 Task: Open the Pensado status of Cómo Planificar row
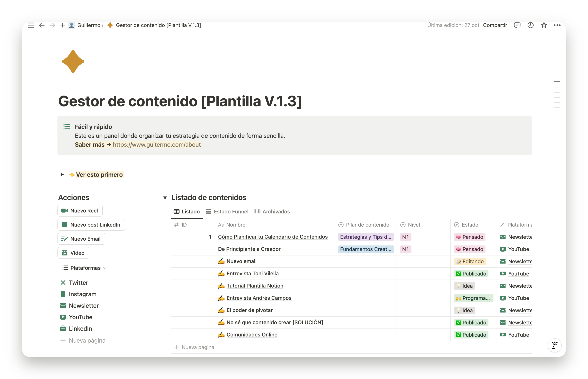point(470,237)
